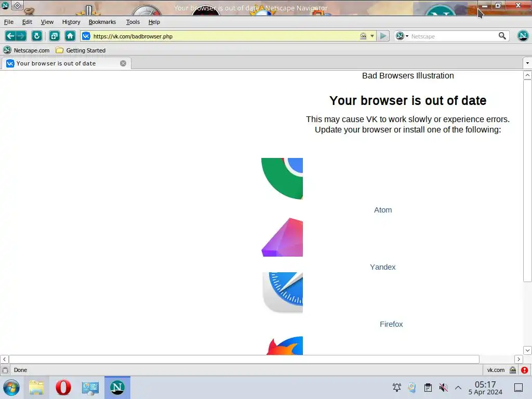Open the Netscape.com bookmark

[26, 50]
